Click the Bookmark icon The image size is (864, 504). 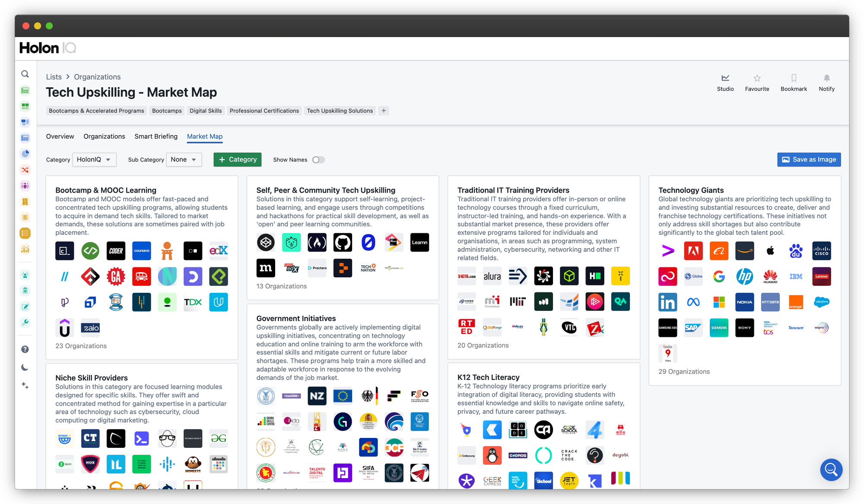pyautogui.click(x=794, y=78)
